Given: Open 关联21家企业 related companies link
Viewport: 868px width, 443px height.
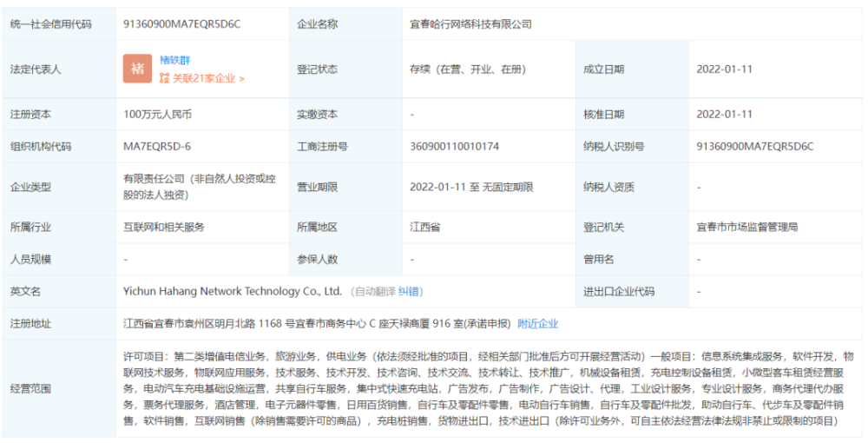Looking at the screenshot, I should coord(202,79).
